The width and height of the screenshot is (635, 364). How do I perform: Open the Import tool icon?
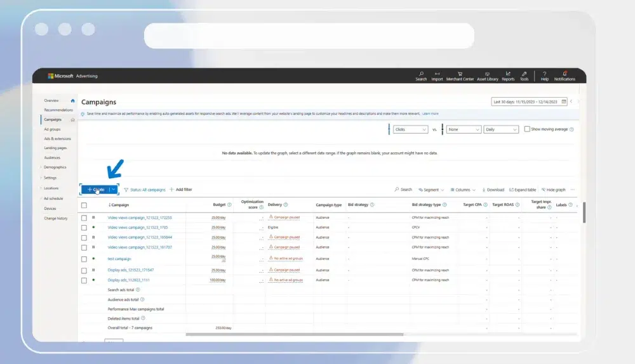coord(437,76)
